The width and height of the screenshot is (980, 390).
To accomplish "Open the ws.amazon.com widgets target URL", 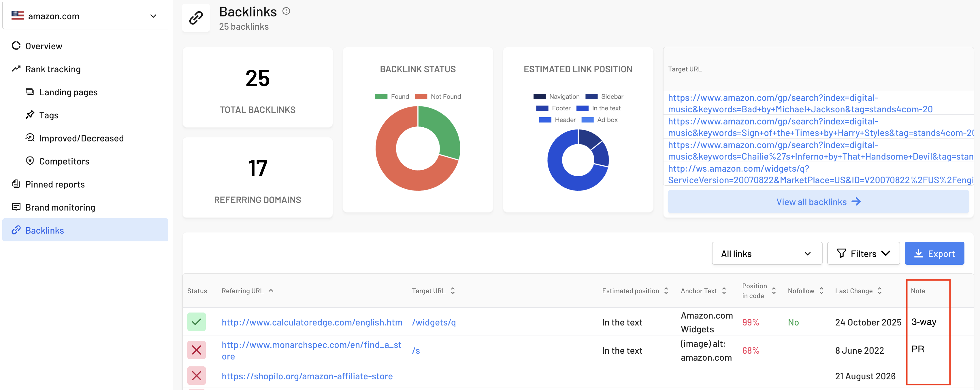I will (820, 174).
